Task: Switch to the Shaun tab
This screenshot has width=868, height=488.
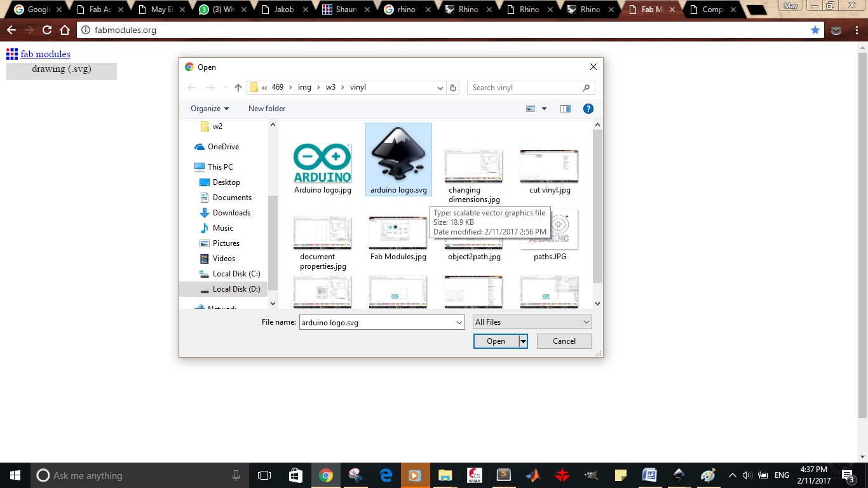Action: click(x=347, y=10)
